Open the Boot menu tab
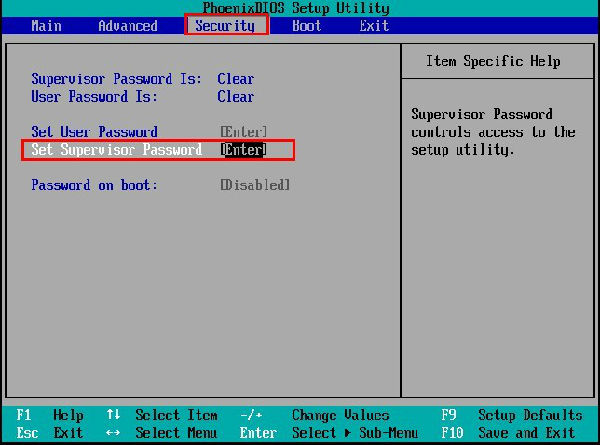Screen dimensions: 600x445 click(306, 26)
